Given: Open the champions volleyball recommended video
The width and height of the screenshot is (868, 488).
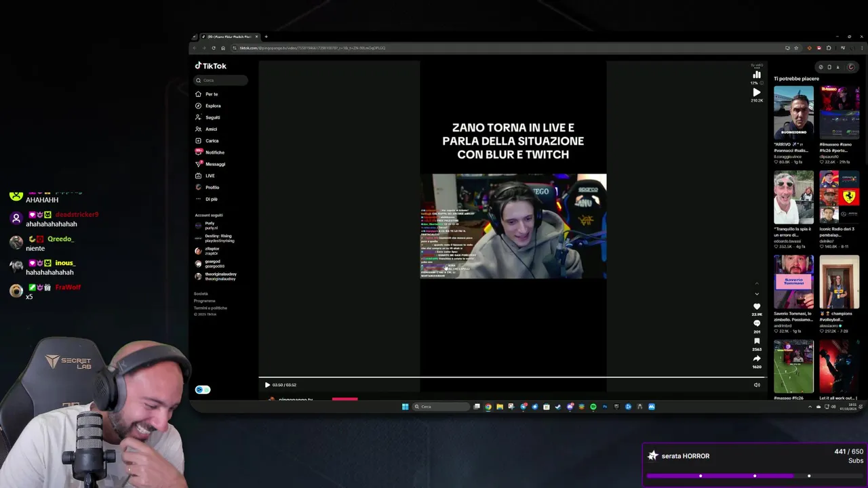Looking at the screenshot, I should (839, 282).
